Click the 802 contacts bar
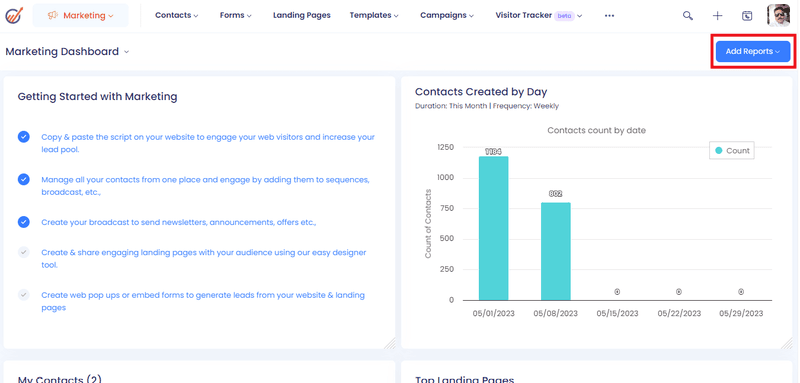The width and height of the screenshot is (800, 383). coord(556,251)
